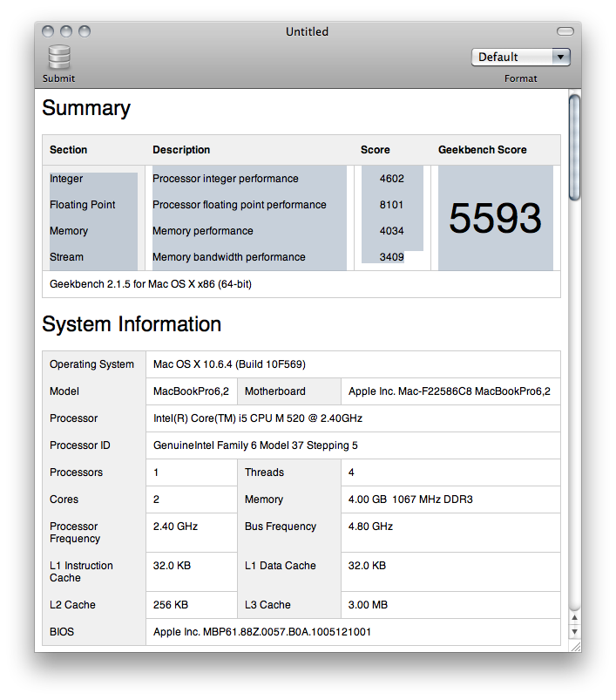Click the Submit database icon
The height and width of the screenshot is (700, 616).
59,58
